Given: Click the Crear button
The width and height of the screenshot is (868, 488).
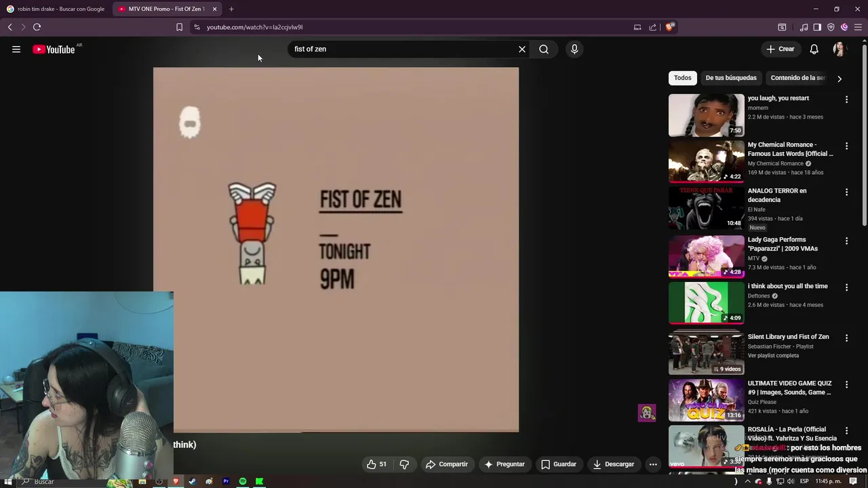Looking at the screenshot, I should 780,49.
